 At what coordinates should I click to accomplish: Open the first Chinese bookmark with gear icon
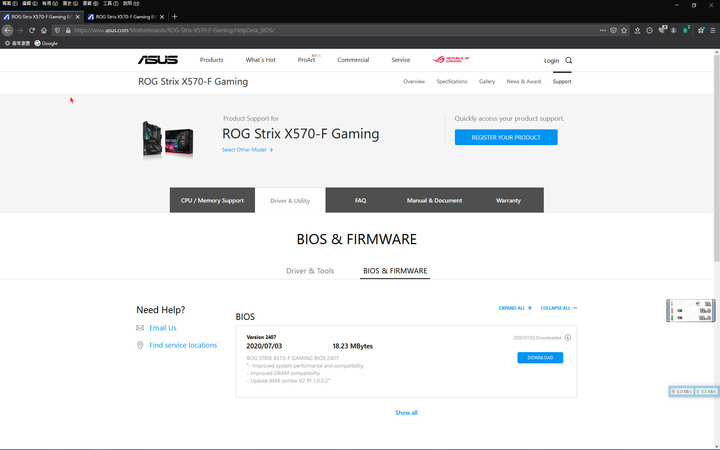point(17,43)
